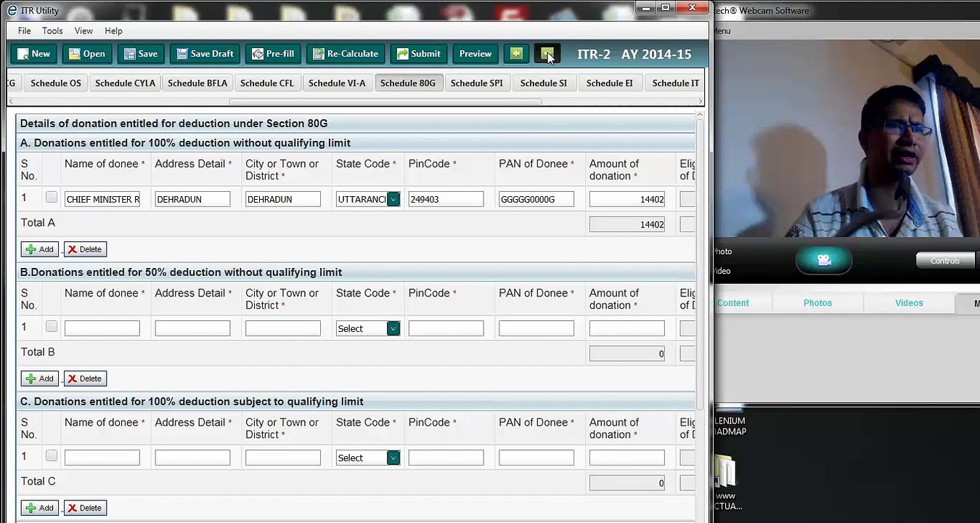The image size is (980, 523).
Task: Click Amount of donation field in section B
Action: click(627, 328)
